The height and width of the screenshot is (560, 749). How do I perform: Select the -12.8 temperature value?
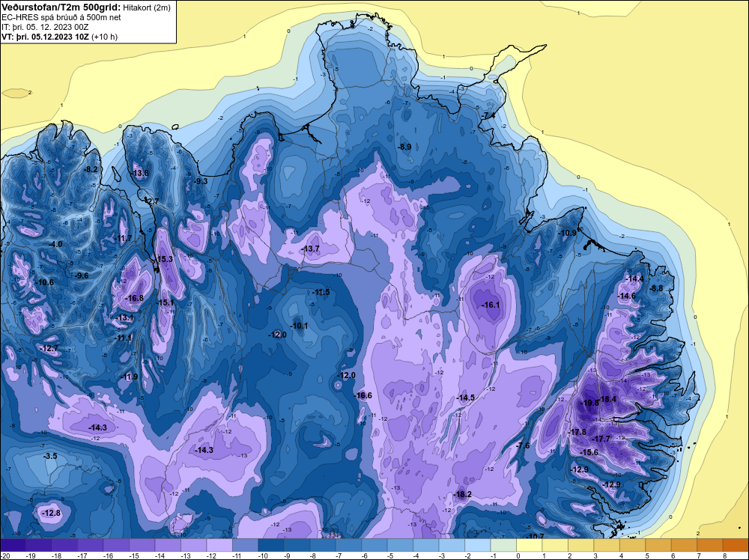(x=51, y=514)
